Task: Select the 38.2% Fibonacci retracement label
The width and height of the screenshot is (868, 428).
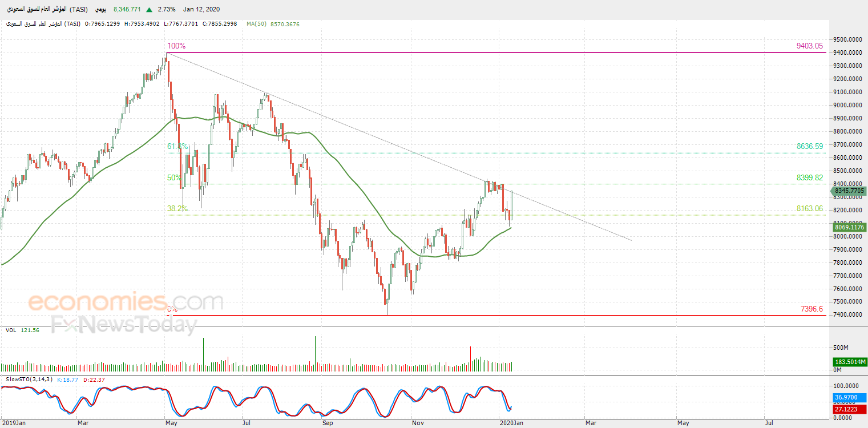Action: click(x=177, y=209)
